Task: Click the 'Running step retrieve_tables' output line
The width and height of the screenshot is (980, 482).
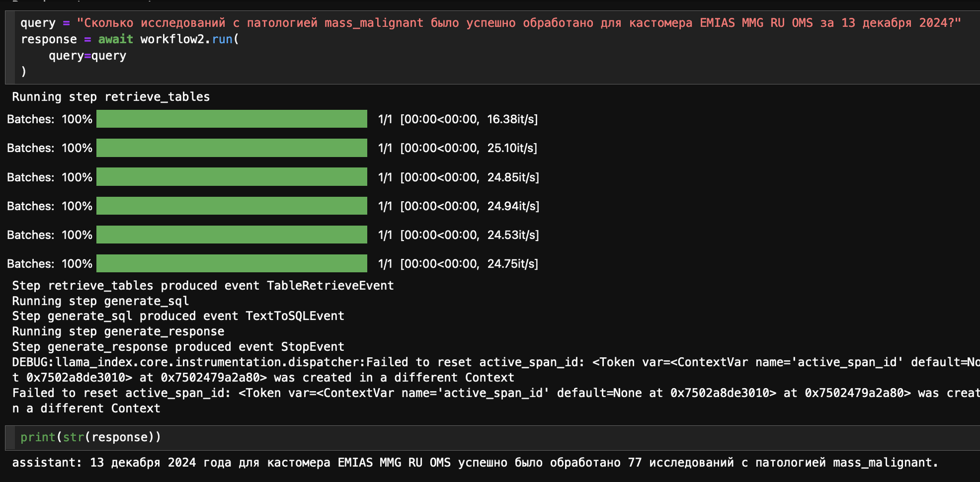Action: [111, 97]
